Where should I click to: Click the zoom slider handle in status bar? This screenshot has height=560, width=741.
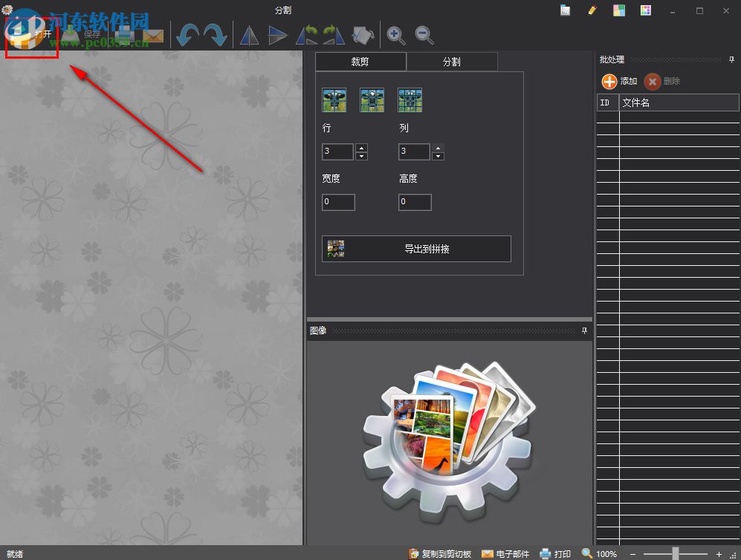675,553
